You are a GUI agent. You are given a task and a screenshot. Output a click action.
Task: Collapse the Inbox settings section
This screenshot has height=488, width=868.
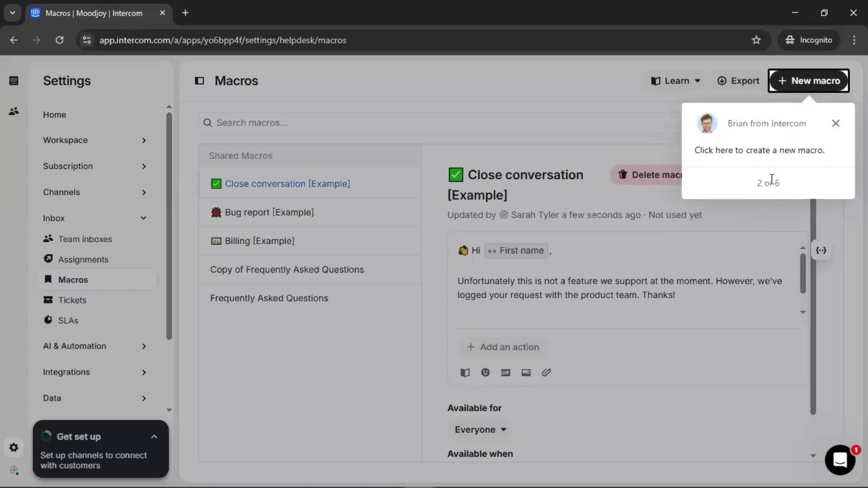tap(95, 218)
